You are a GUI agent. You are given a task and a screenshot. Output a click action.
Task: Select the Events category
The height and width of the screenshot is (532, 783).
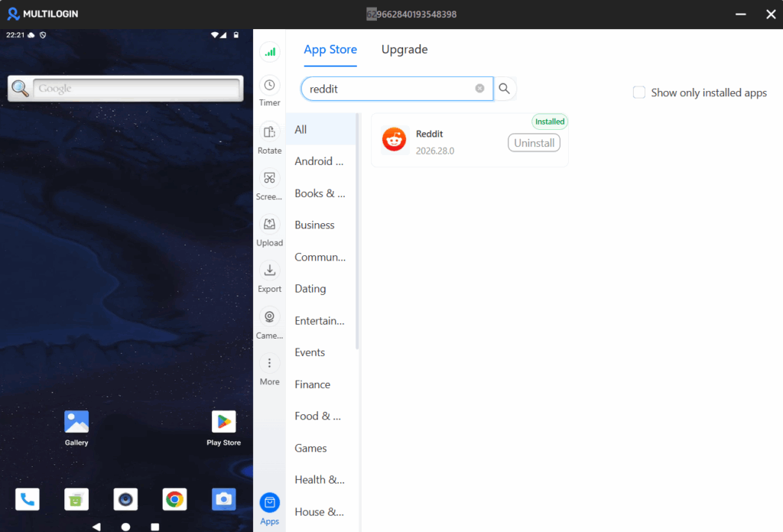click(320, 352)
